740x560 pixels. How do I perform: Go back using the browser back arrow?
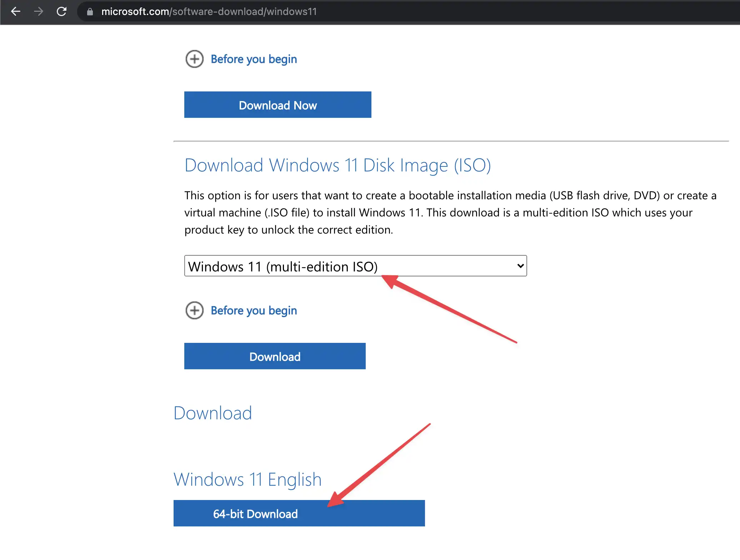point(16,12)
